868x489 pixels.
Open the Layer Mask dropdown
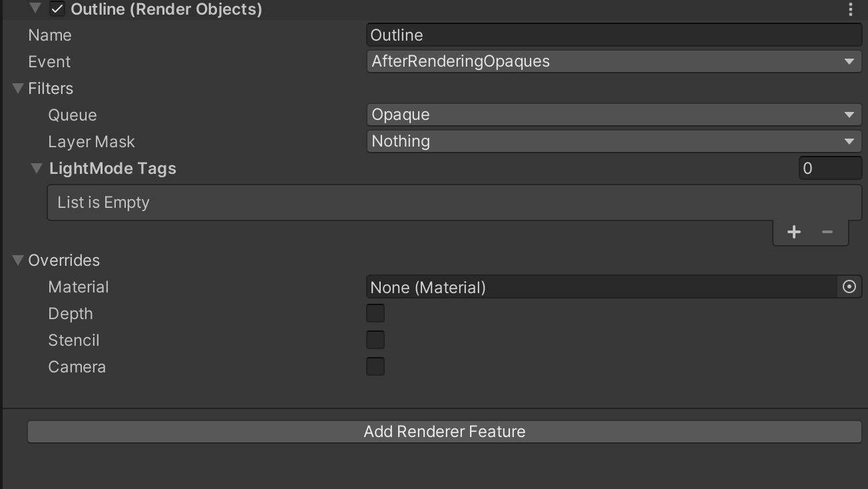click(x=614, y=141)
